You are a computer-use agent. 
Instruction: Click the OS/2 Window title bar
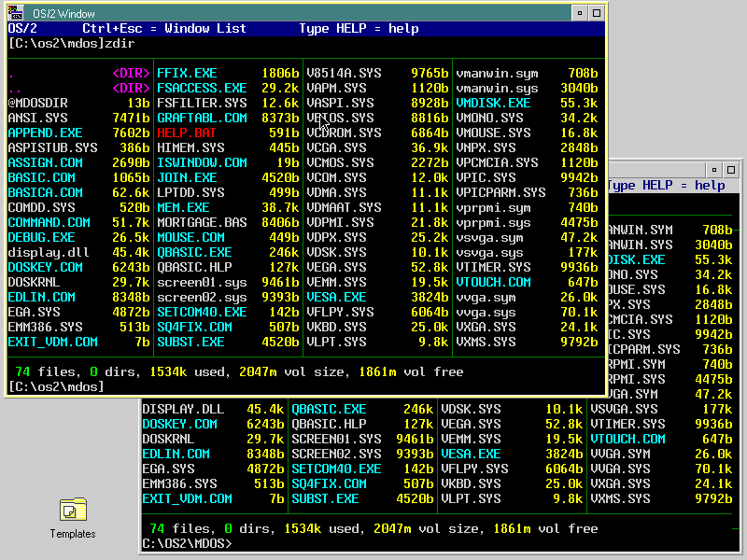point(298,13)
